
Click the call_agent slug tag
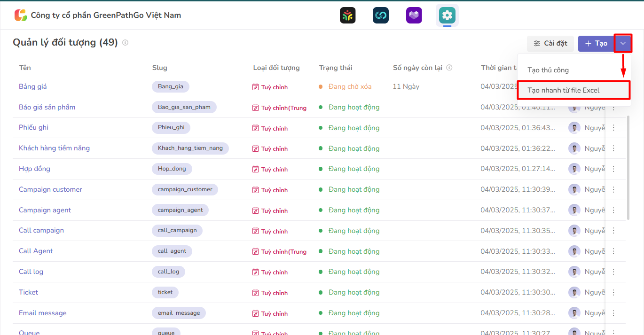tap(172, 251)
